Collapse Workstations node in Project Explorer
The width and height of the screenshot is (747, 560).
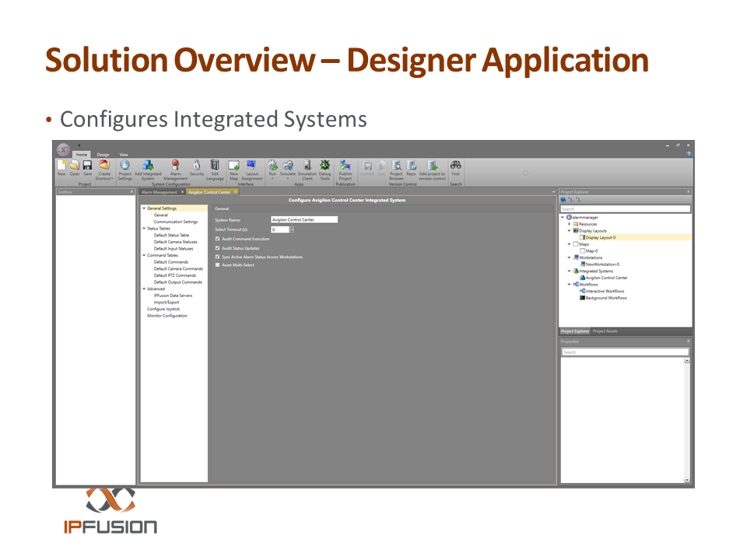click(569, 257)
